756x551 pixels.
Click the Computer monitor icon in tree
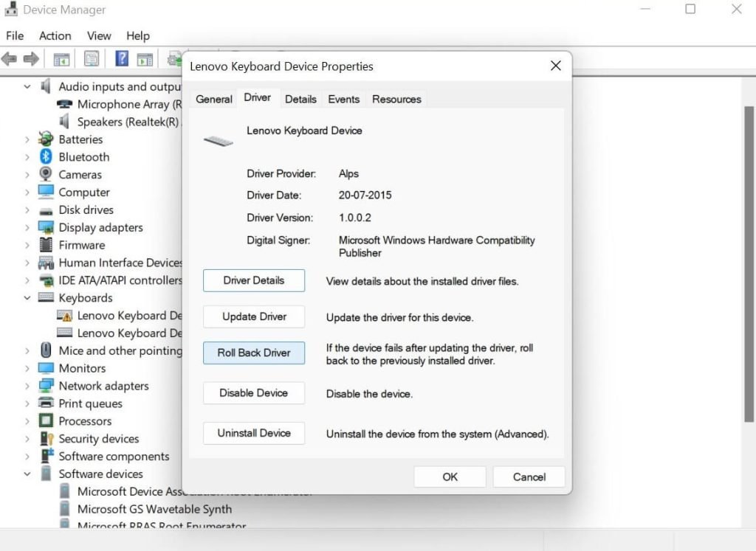tap(46, 192)
